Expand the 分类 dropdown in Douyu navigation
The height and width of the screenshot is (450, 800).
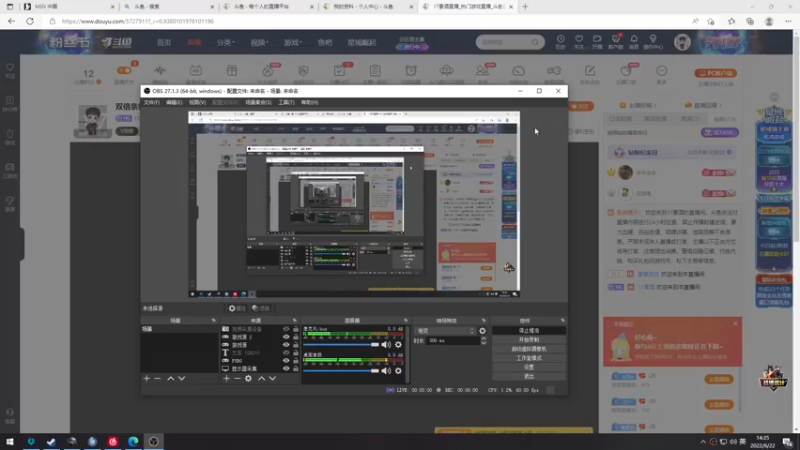[x=226, y=42]
